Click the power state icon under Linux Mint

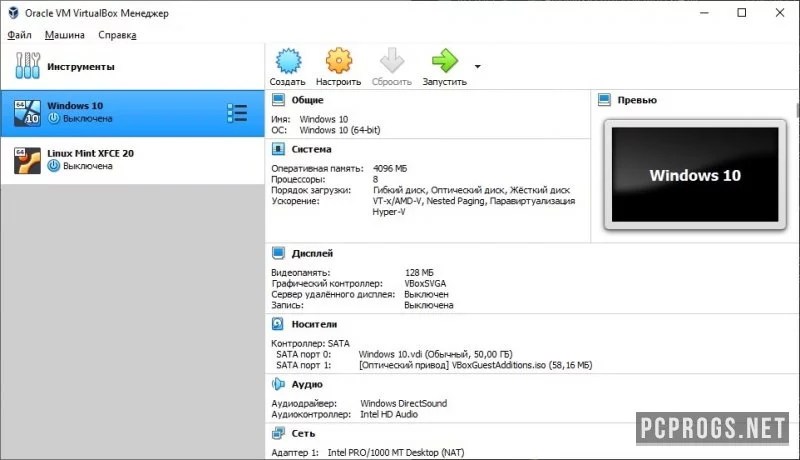[54, 166]
